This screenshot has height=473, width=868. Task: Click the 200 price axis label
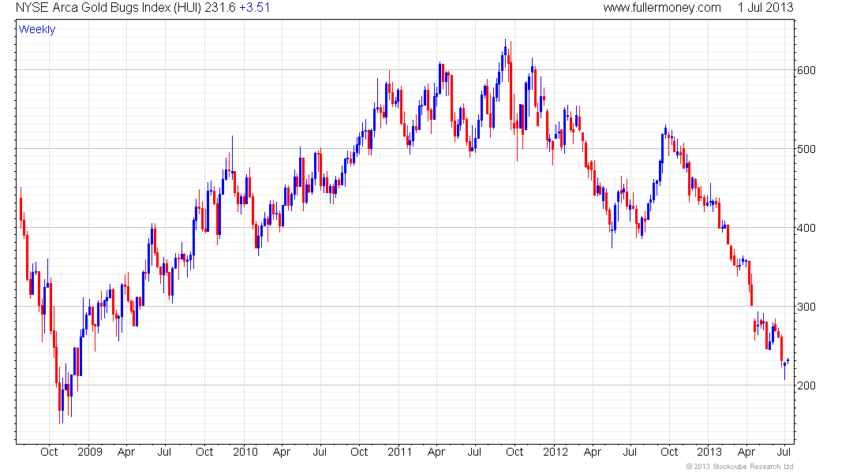tap(806, 385)
